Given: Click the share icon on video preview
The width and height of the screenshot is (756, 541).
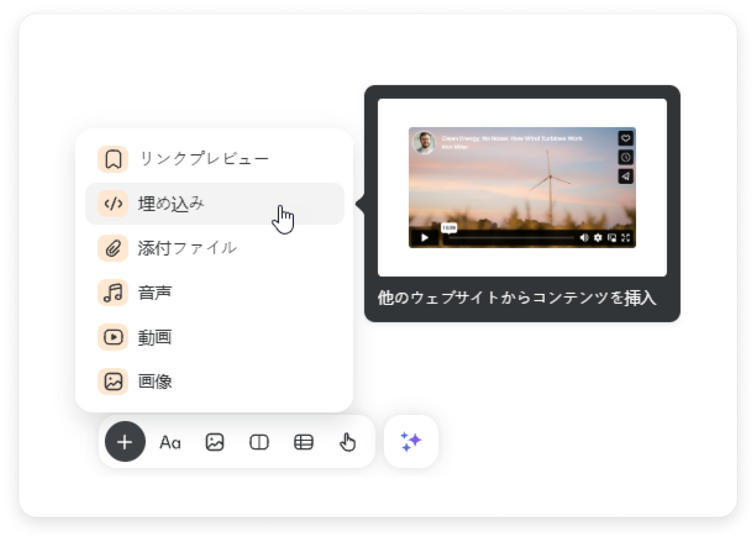Looking at the screenshot, I should pyautogui.click(x=626, y=177).
